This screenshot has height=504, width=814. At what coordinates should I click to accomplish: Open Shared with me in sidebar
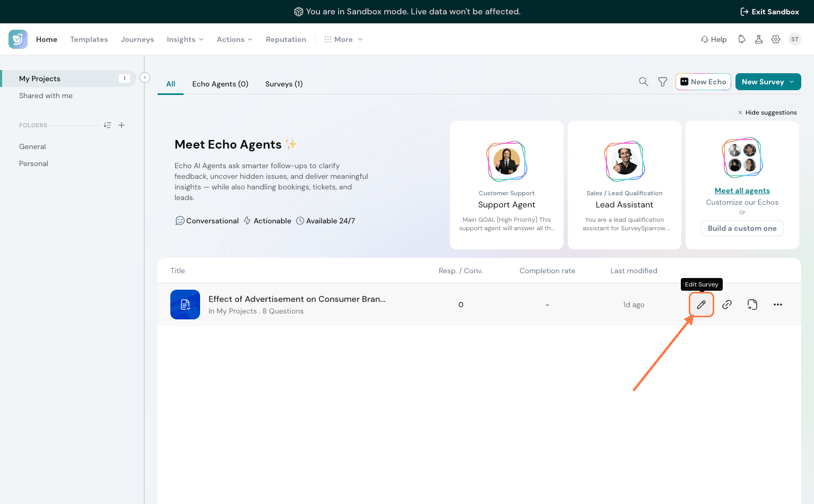pyautogui.click(x=46, y=95)
